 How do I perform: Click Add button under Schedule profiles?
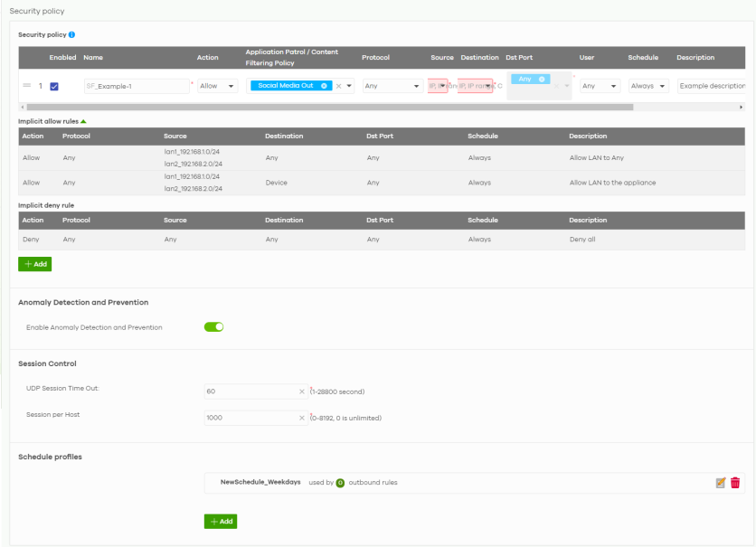(221, 522)
